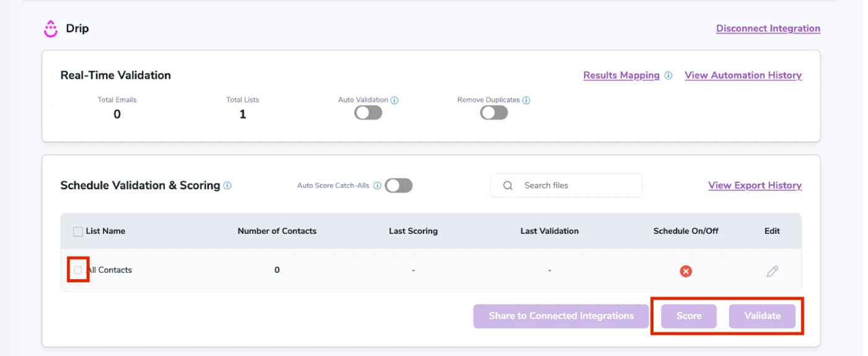The image size is (868, 356).
Task: Click info icon next to Results Mapping
Action: click(x=668, y=76)
